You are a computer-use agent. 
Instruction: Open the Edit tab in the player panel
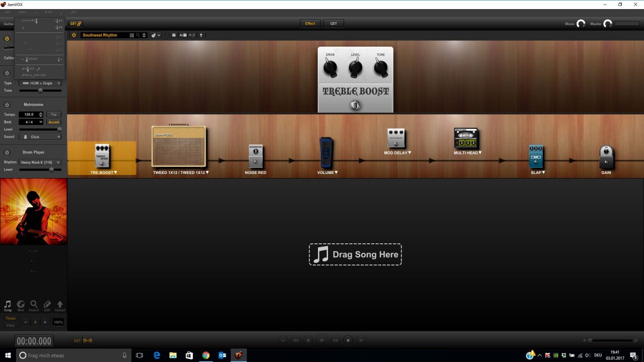[x=47, y=306]
